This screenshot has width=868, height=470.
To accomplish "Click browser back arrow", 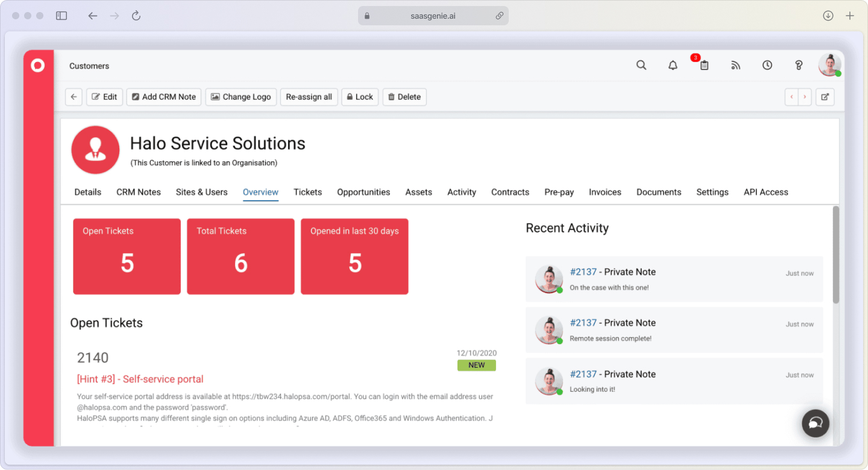I will 92,16.
